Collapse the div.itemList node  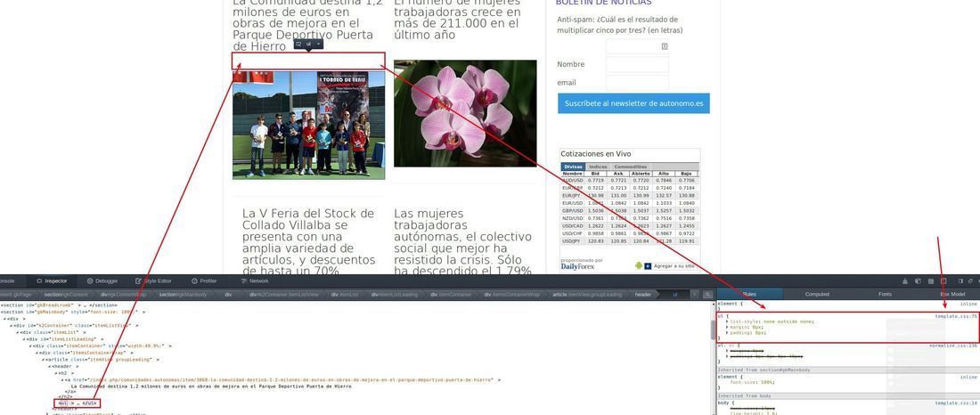coord(18,332)
